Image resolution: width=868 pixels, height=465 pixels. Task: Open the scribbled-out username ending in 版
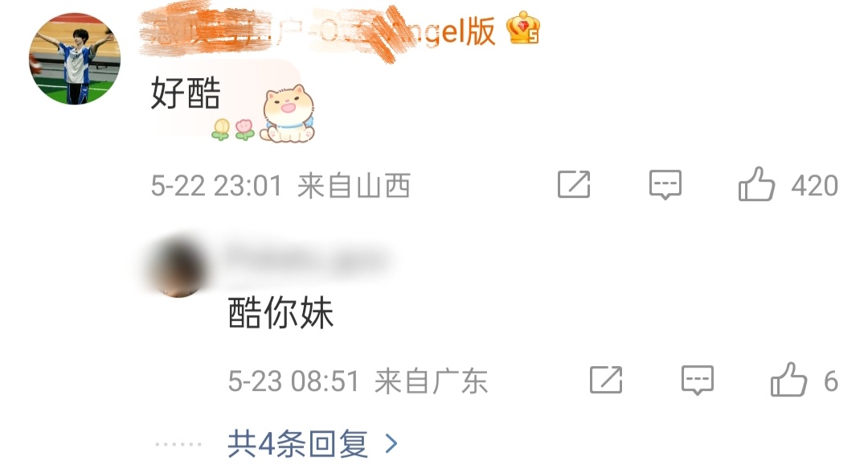[x=317, y=31]
